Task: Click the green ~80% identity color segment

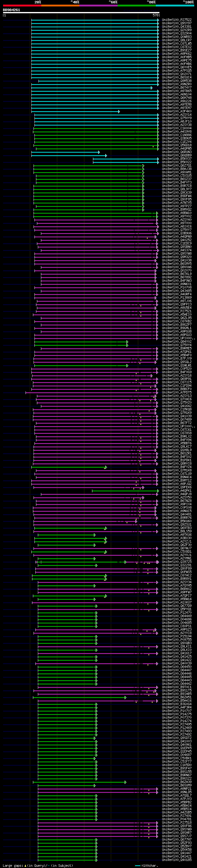Action: click(x=137, y=6)
